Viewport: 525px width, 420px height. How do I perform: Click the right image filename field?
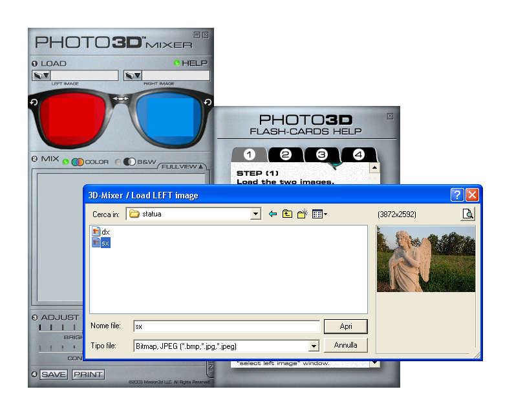[x=176, y=76]
